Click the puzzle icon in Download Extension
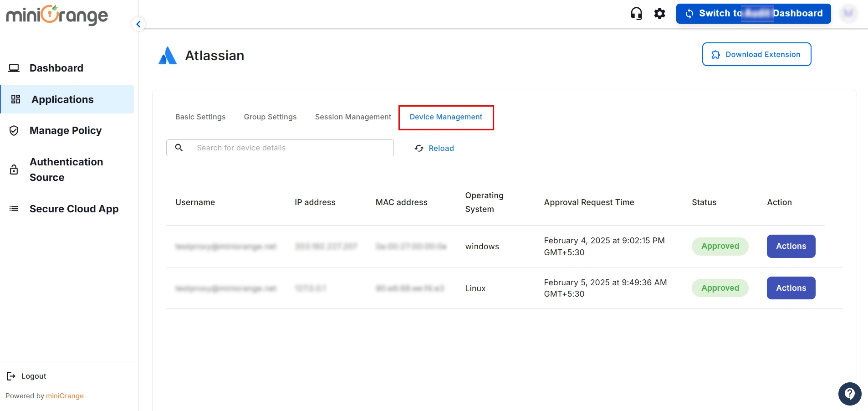The image size is (868, 411). point(716,55)
